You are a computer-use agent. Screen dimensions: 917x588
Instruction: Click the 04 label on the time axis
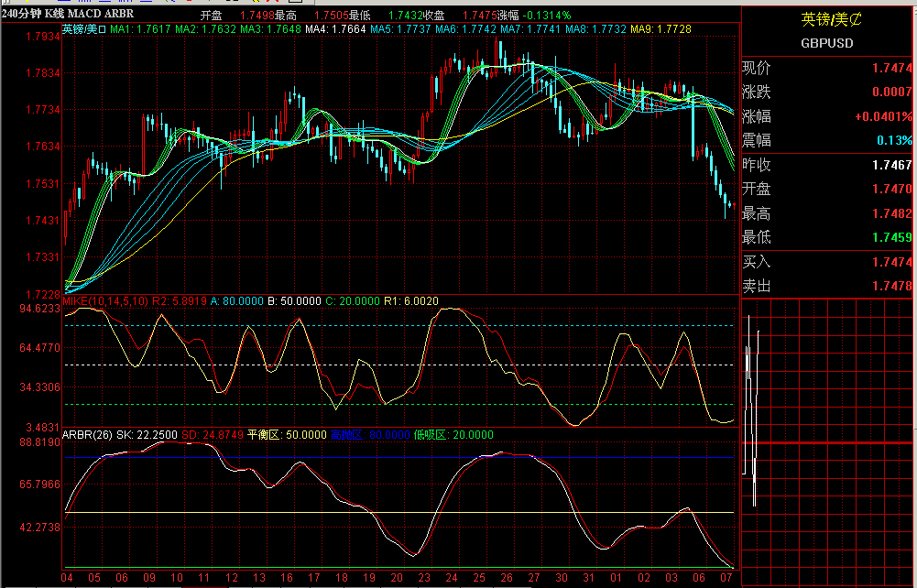[x=65, y=579]
